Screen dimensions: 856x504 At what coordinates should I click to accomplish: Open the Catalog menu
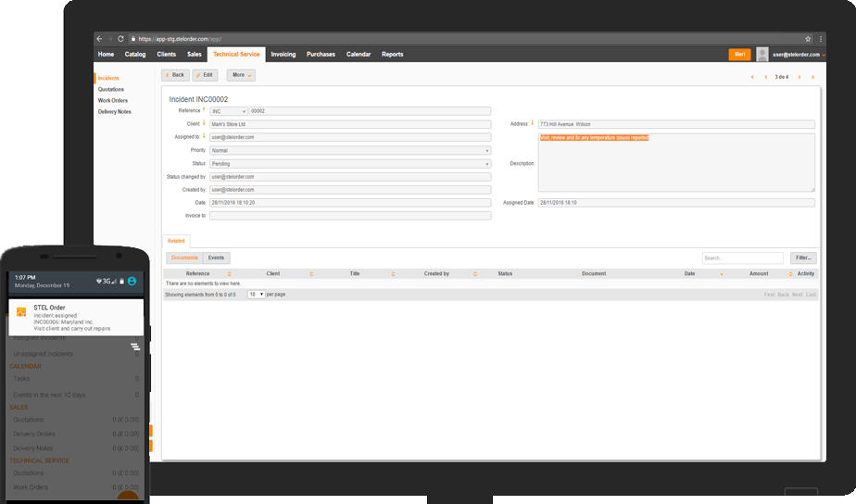click(x=135, y=54)
